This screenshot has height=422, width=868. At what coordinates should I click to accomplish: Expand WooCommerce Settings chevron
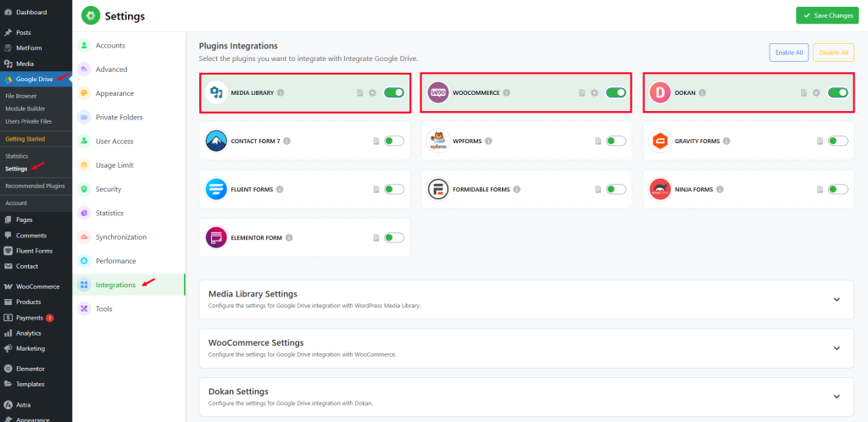837,348
